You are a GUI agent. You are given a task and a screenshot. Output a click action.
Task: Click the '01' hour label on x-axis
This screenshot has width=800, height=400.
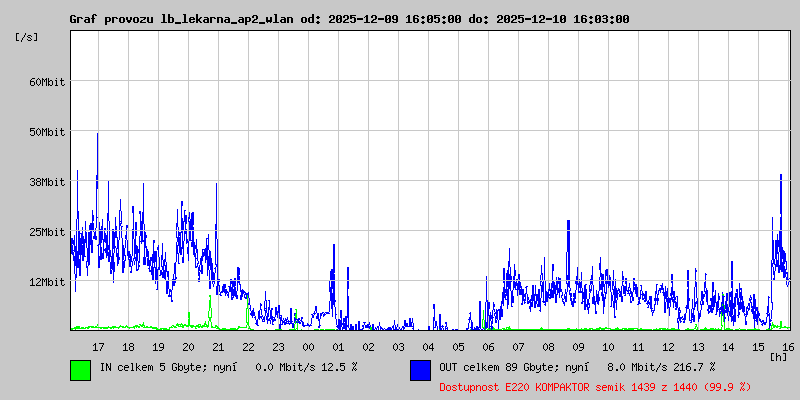(338, 347)
